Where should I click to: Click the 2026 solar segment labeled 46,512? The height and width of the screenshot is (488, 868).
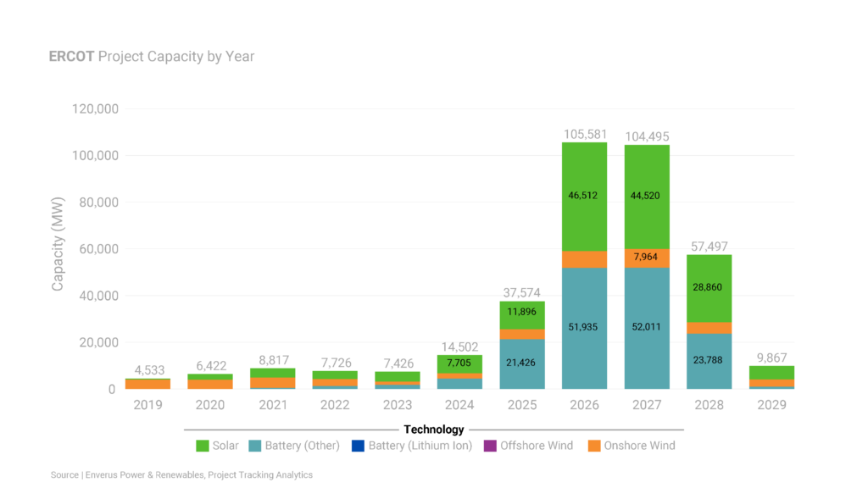click(x=585, y=195)
